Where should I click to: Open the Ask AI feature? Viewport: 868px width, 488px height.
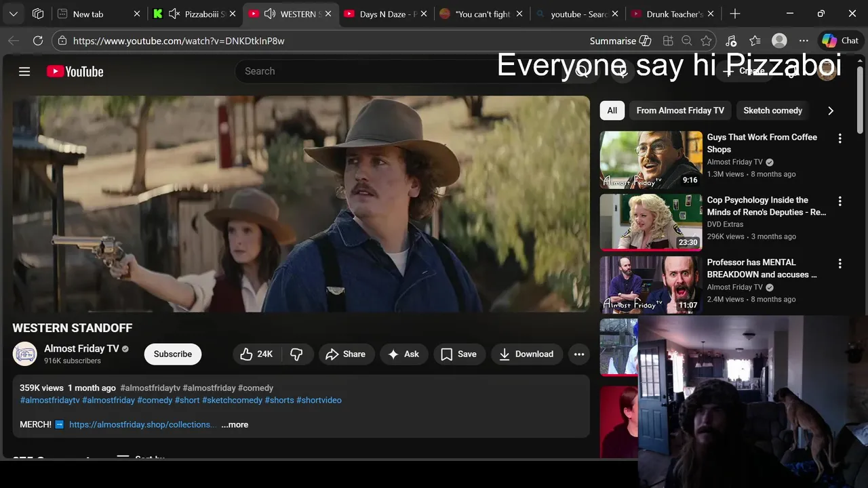click(x=403, y=354)
